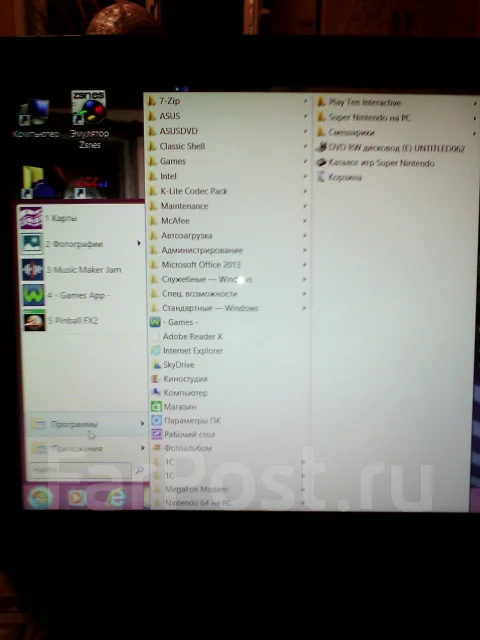
Task: Open Internet Explorer from programs list
Action: coord(187,351)
